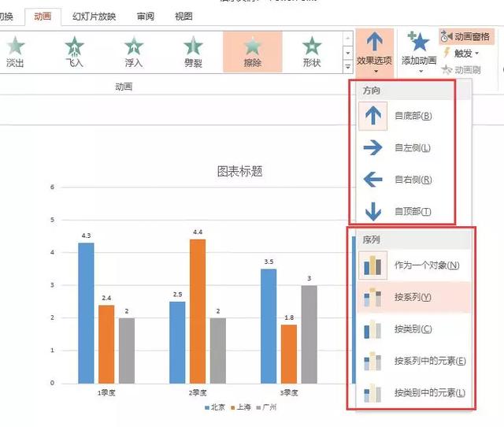Open the 动画窗格 animation pane
Image resolution: width=504 pixels, height=427 pixels.
(x=466, y=36)
